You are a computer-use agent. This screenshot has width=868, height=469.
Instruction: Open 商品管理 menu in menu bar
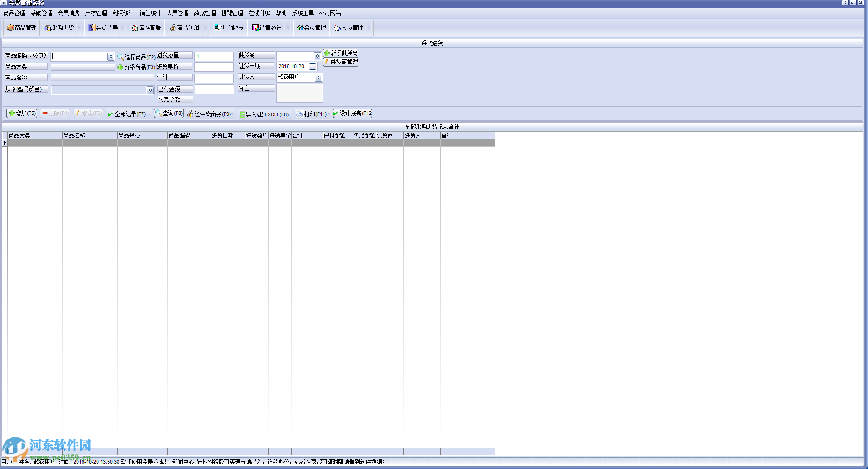point(15,13)
